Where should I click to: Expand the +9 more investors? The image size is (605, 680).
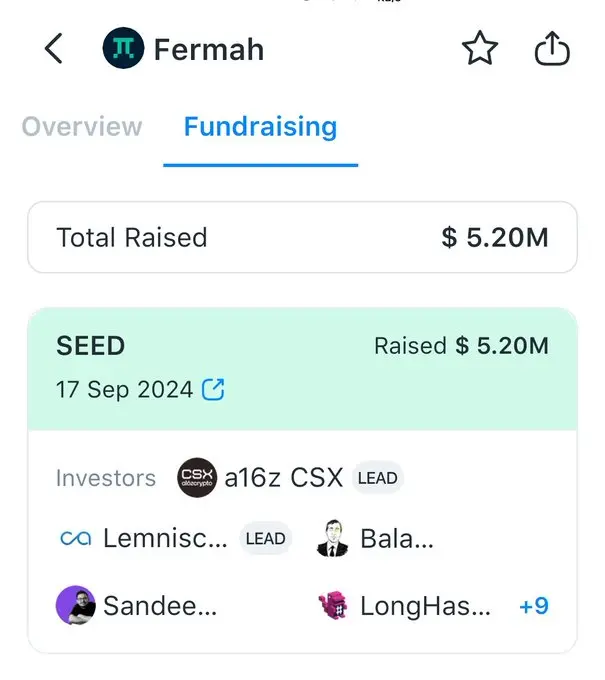(534, 606)
